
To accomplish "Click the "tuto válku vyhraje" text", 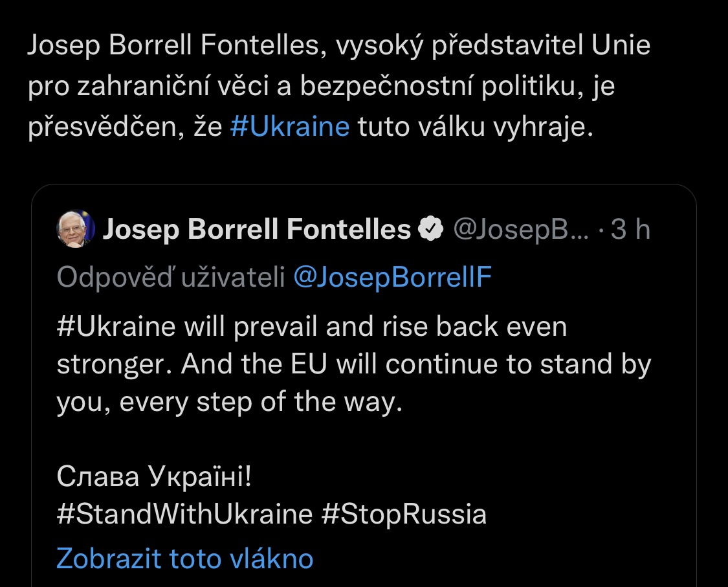I will coord(474,126).
